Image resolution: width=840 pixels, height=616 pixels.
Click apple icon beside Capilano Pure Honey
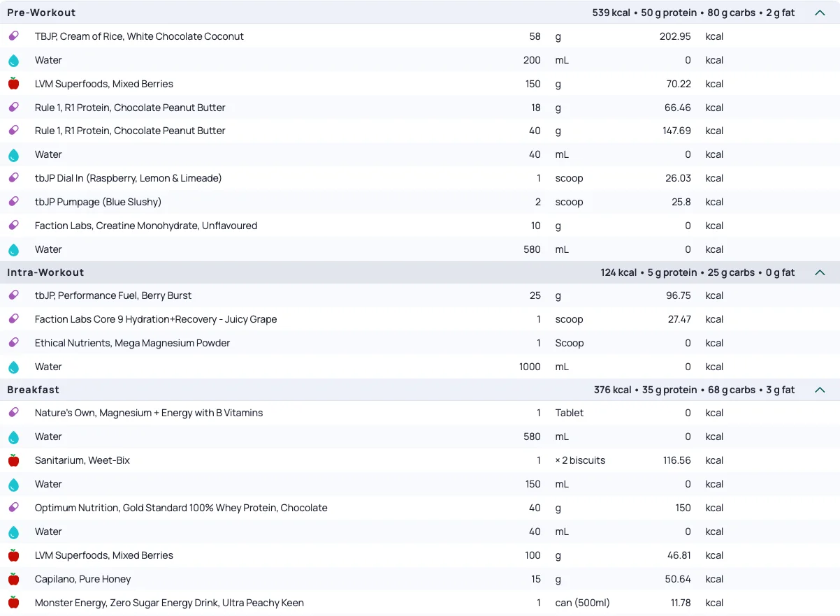coord(13,579)
